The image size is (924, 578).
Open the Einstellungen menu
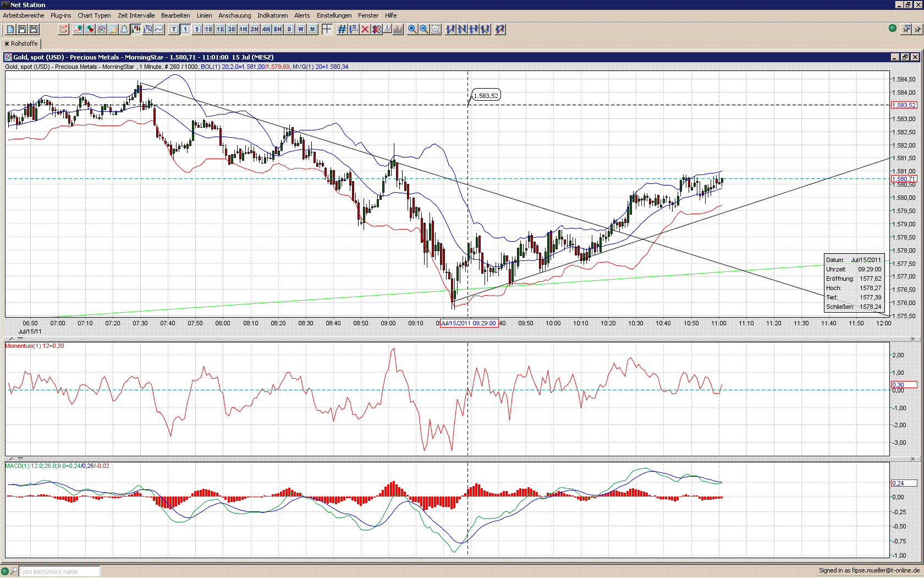pyautogui.click(x=334, y=15)
